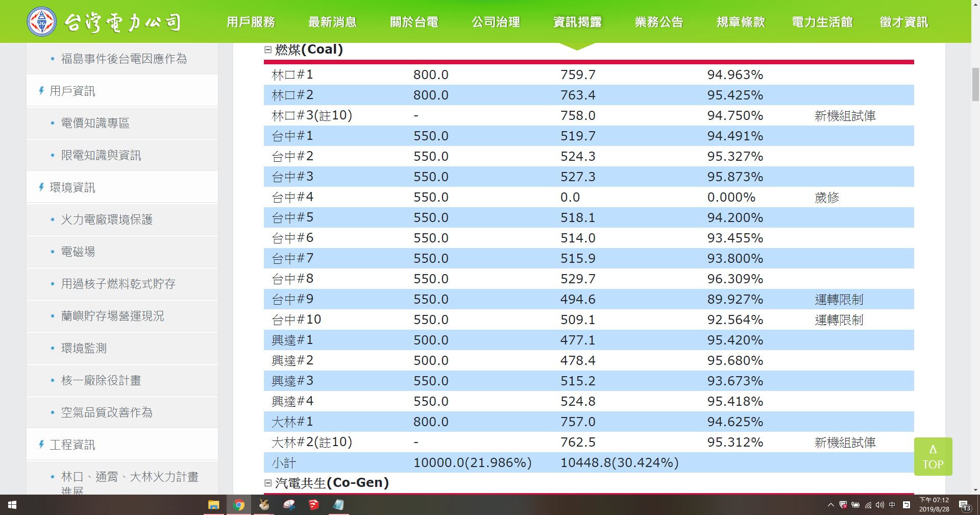Image resolution: width=980 pixels, height=515 pixels.
Task: Collapse the 汽電共生(Co-Gen) section
Action: tap(268, 482)
